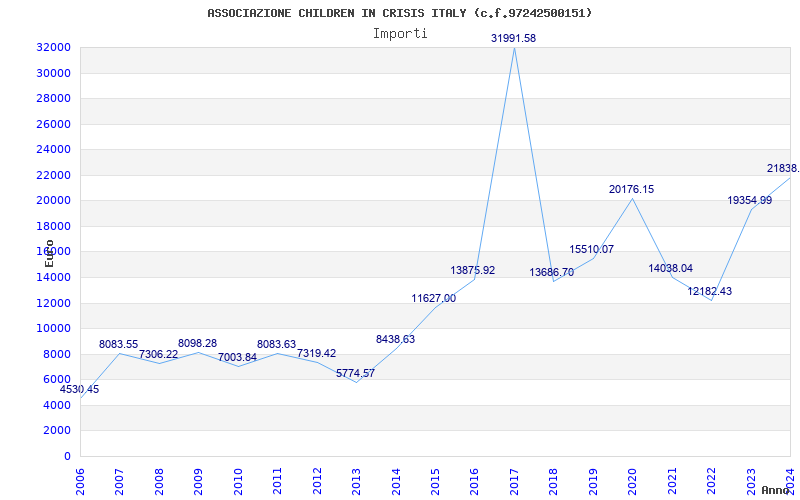Screen dimensions: 800x500
Task: Select the 2020 x-axis year label
Action: point(633,482)
